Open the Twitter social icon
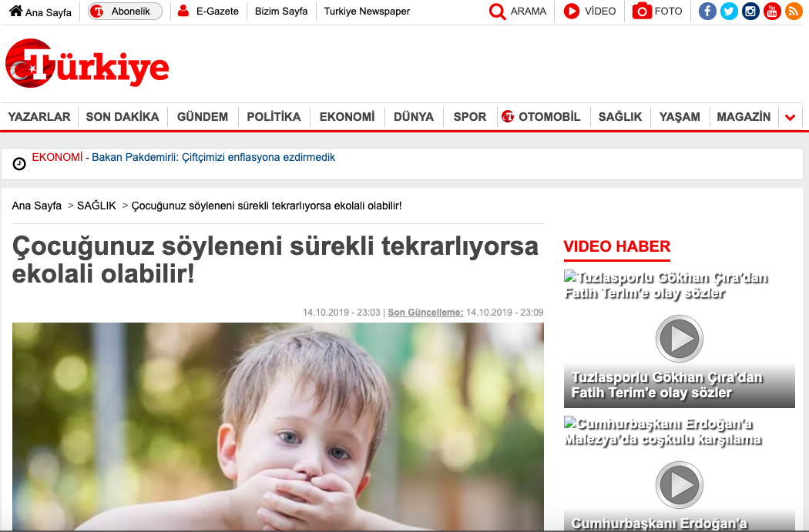 coord(729,11)
